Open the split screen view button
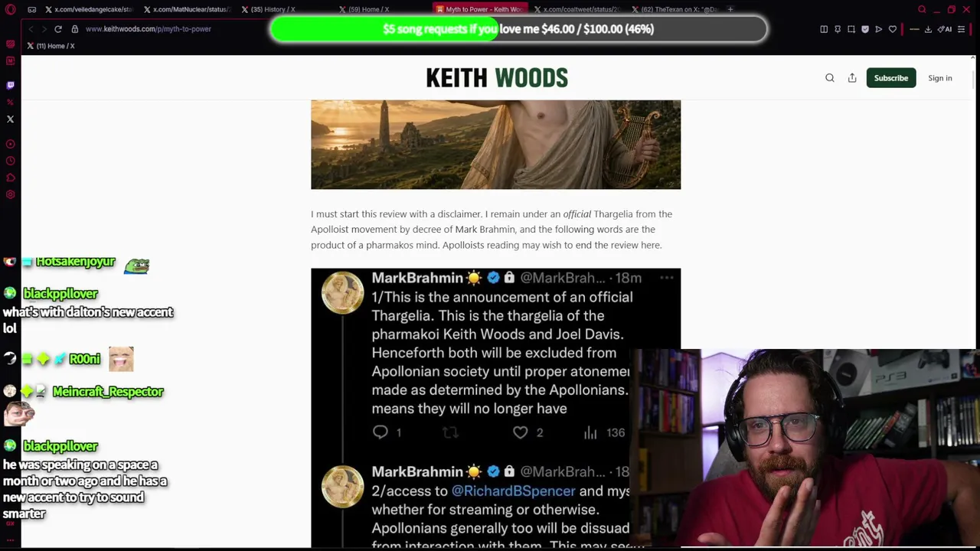The width and height of the screenshot is (980, 551). click(x=824, y=29)
